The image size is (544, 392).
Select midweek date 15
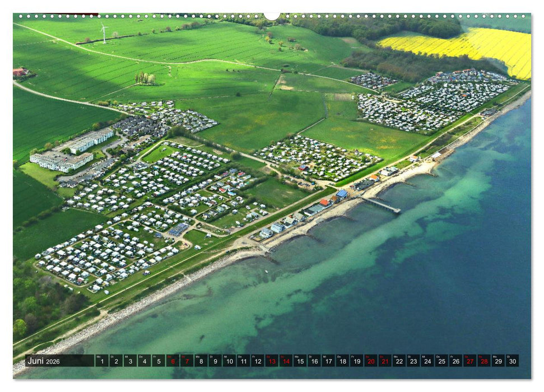click(300, 361)
